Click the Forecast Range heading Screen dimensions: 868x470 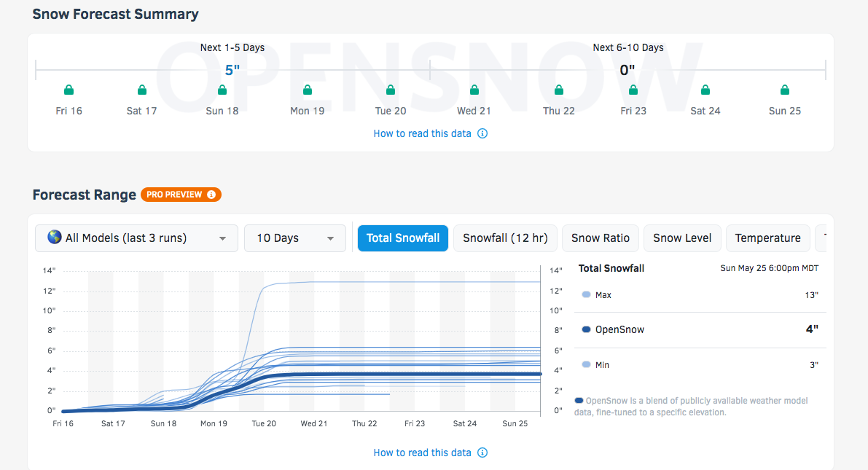[x=84, y=195]
